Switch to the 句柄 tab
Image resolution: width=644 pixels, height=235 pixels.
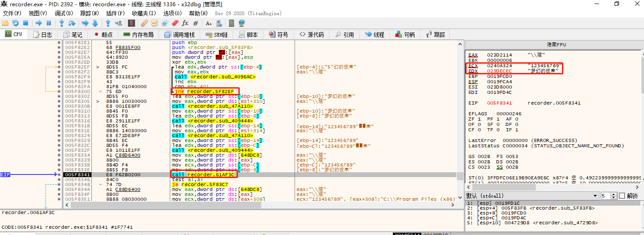click(405, 34)
